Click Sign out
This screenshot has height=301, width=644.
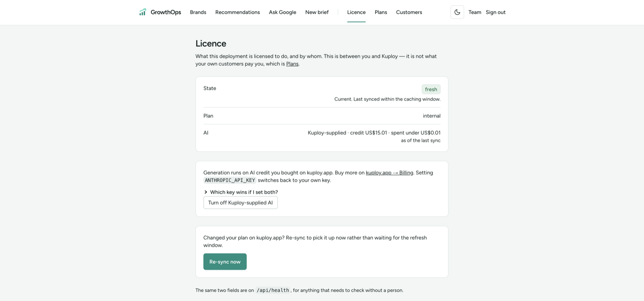[495, 12]
